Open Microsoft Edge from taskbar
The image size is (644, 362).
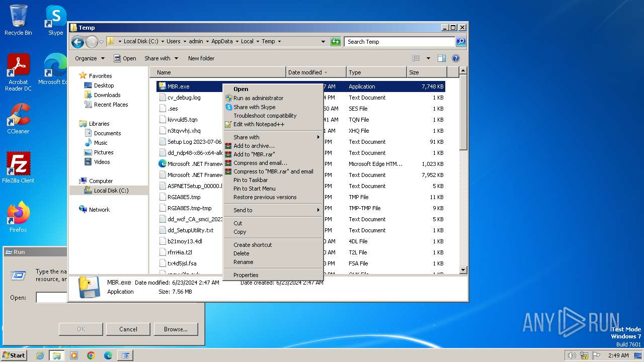pyautogui.click(x=108, y=355)
